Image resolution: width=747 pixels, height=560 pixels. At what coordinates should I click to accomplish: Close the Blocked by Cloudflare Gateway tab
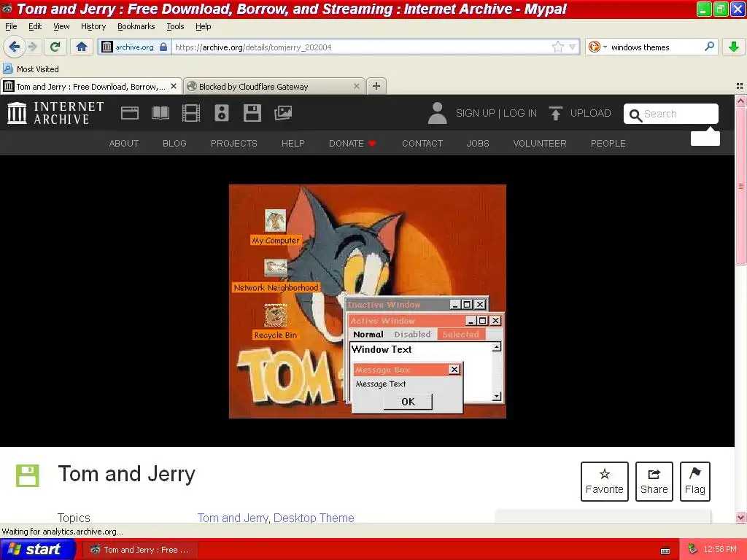[356, 86]
